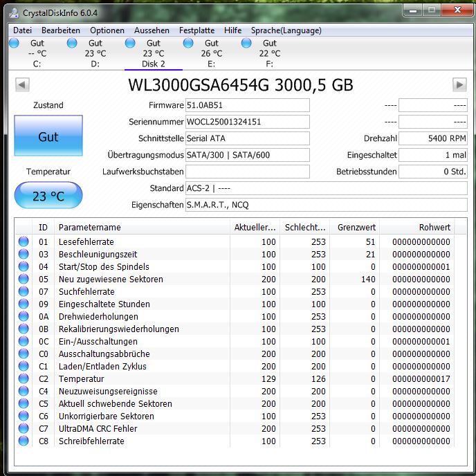
Task: Open the Sprache(Language) menu
Action: click(286, 30)
